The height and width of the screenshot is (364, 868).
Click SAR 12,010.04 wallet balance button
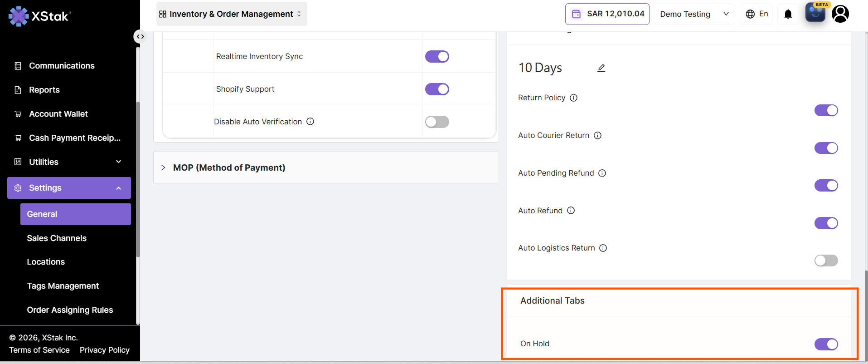(607, 14)
